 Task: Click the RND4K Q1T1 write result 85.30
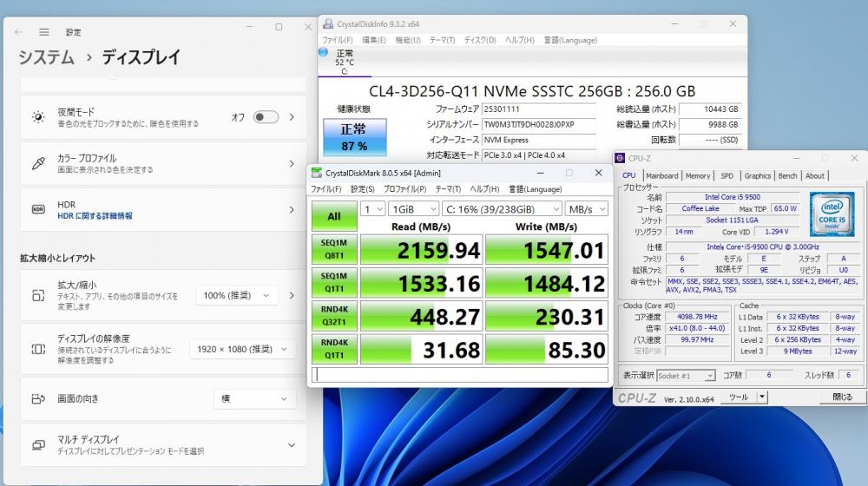click(x=546, y=349)
